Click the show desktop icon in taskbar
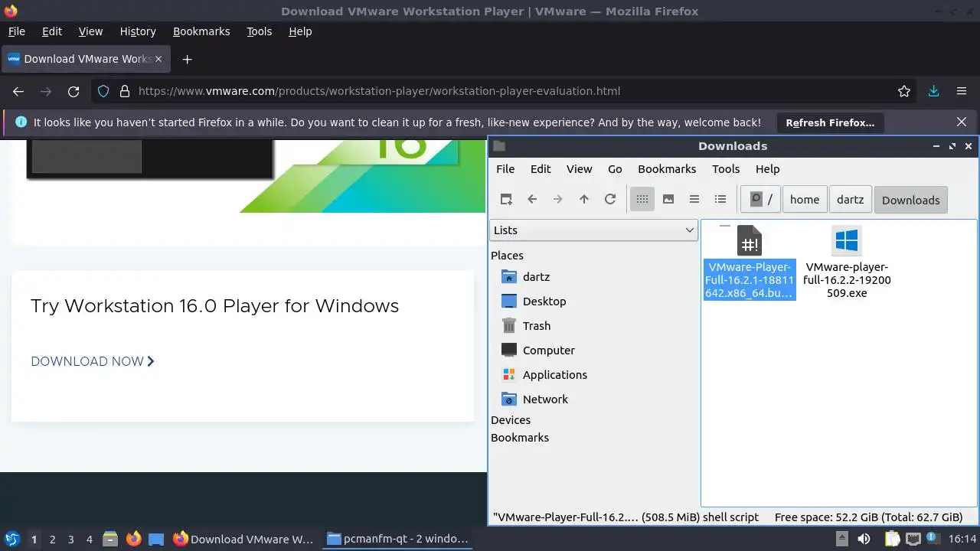980x551 pixels. 156,539
